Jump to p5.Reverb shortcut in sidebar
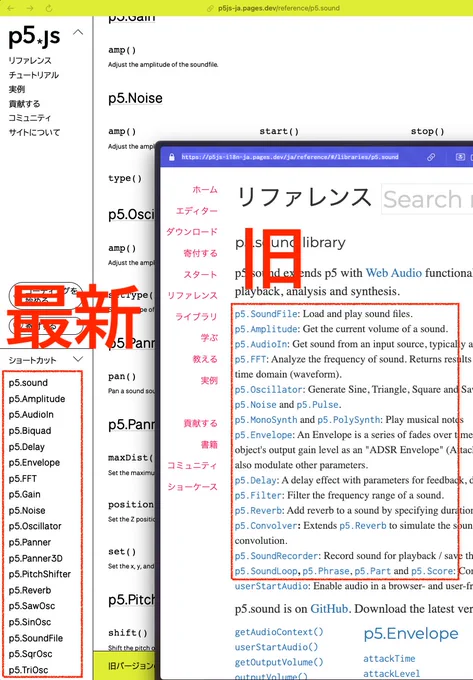The width and height of the screenshot is (473, 680). tap(30, 590)
